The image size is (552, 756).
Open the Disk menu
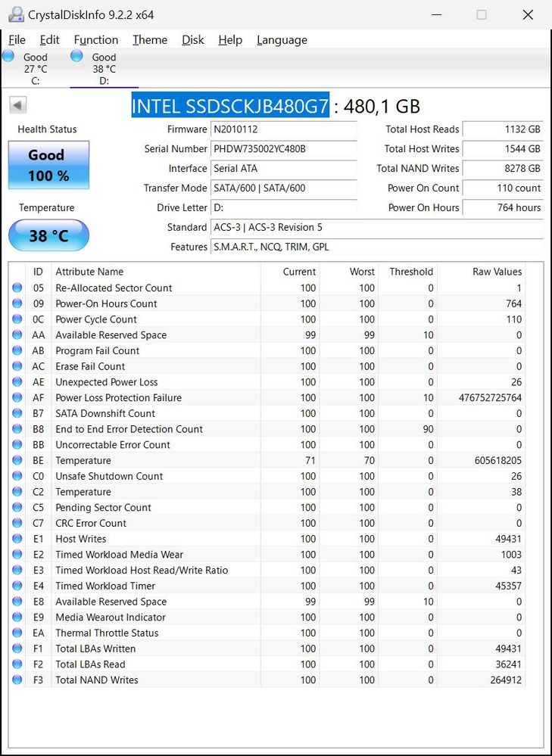(x=192, y=40)
